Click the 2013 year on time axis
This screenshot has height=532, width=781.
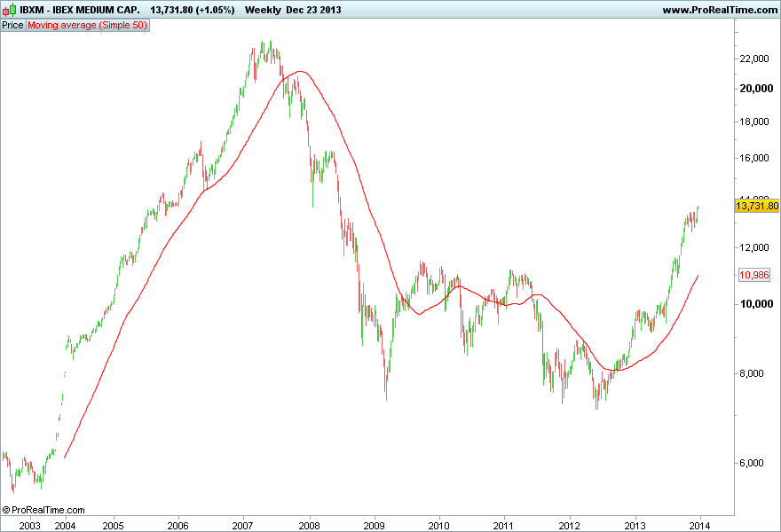(x=635, y=526)
